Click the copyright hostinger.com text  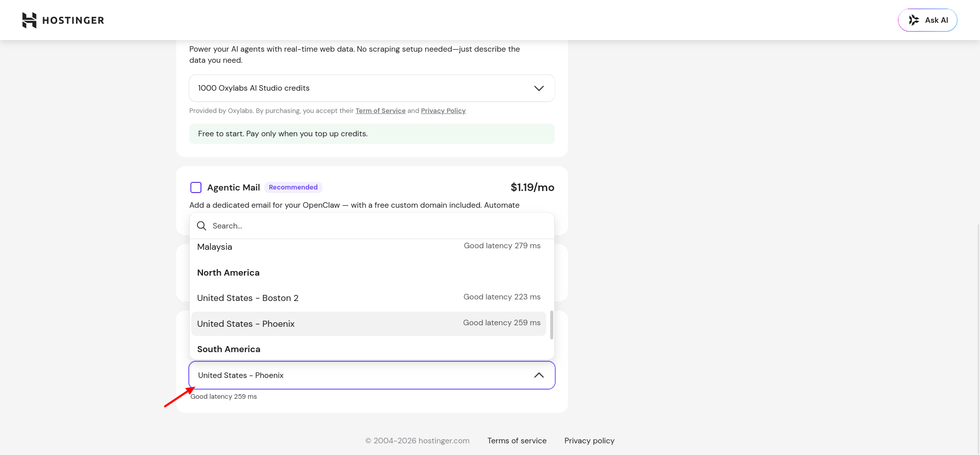(418, 441)
